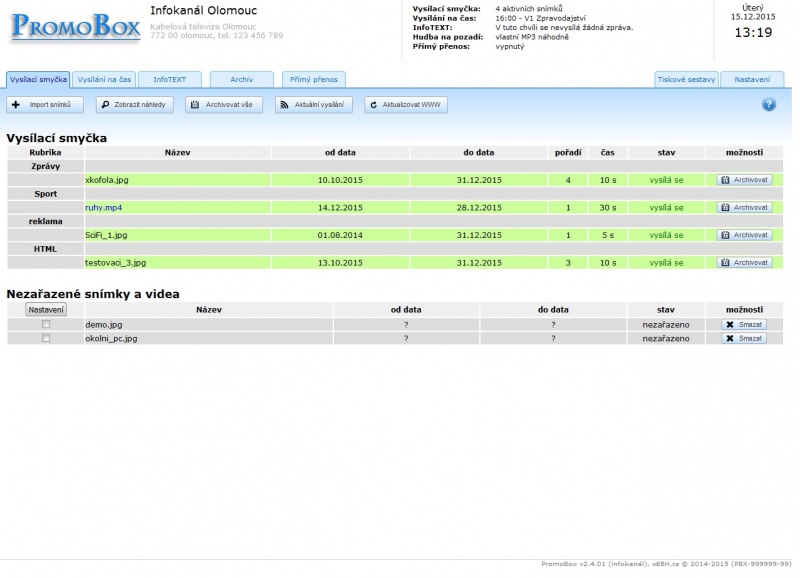The height and width of the screenshot is (578, 800).
Task: Click the refresh icon on Aktualizovat WWW
Action: pyautogui.click(x=373, y=105)
